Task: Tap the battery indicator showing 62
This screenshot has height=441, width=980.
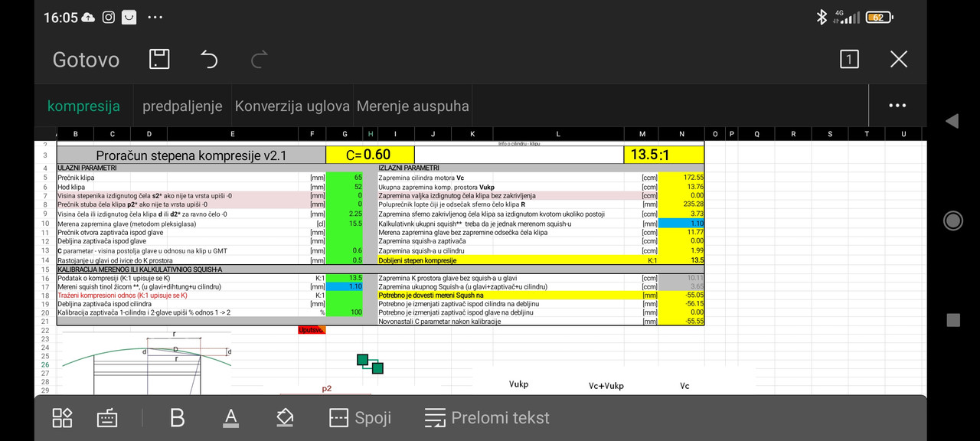Action: (x=879, y=17)
